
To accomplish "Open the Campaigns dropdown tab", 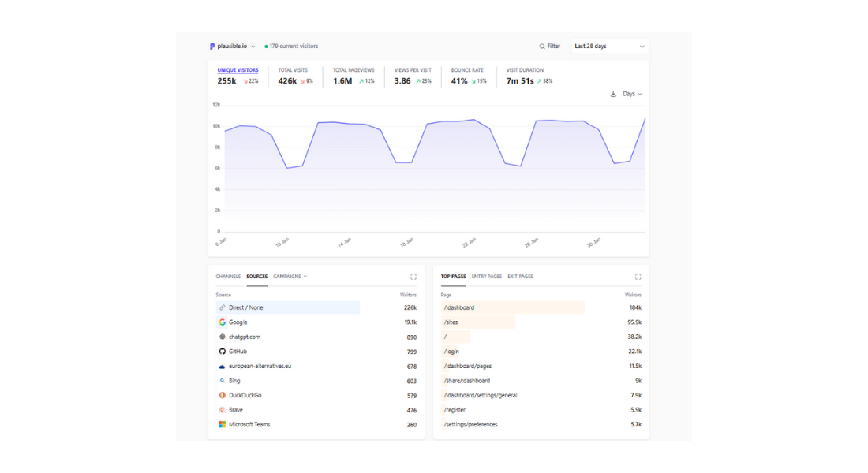I will point(290,277).
